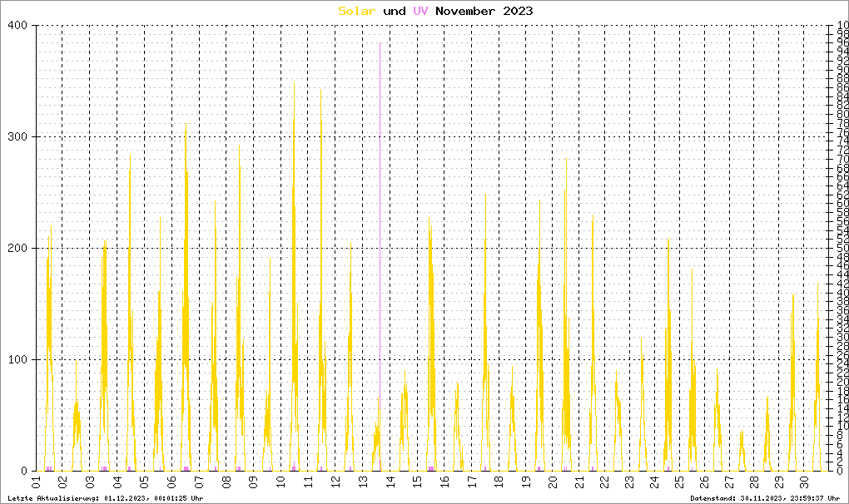Select day 07 on the x-axis
The height and width of the screenshot is (504, 849).
pyautogui.click(x=199, y=482)
